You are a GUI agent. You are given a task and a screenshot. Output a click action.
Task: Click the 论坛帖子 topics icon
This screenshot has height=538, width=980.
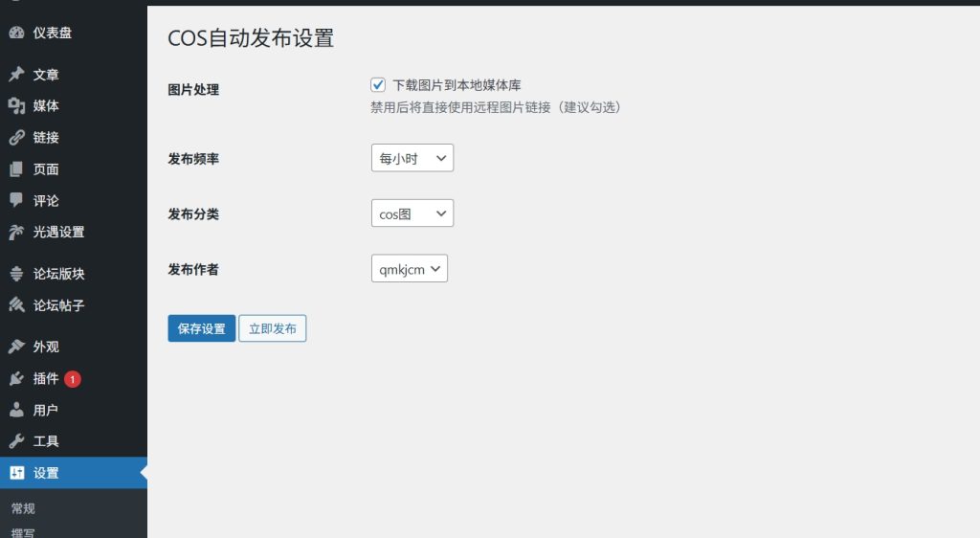tap(16, 305)
